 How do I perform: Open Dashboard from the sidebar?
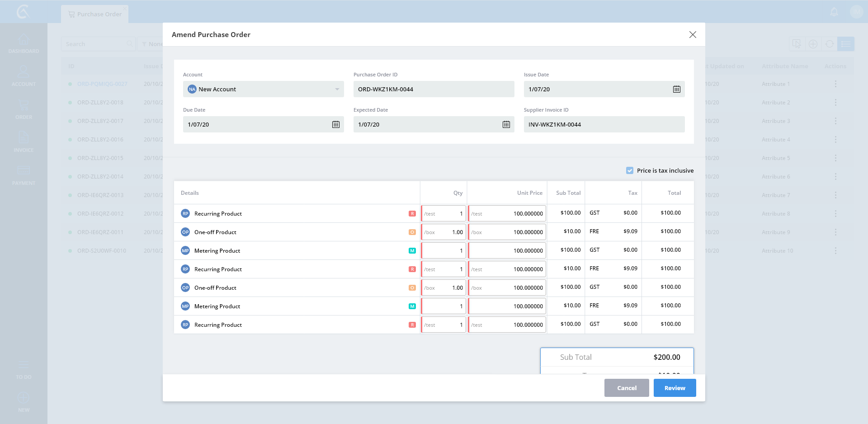tap(24, 44)
